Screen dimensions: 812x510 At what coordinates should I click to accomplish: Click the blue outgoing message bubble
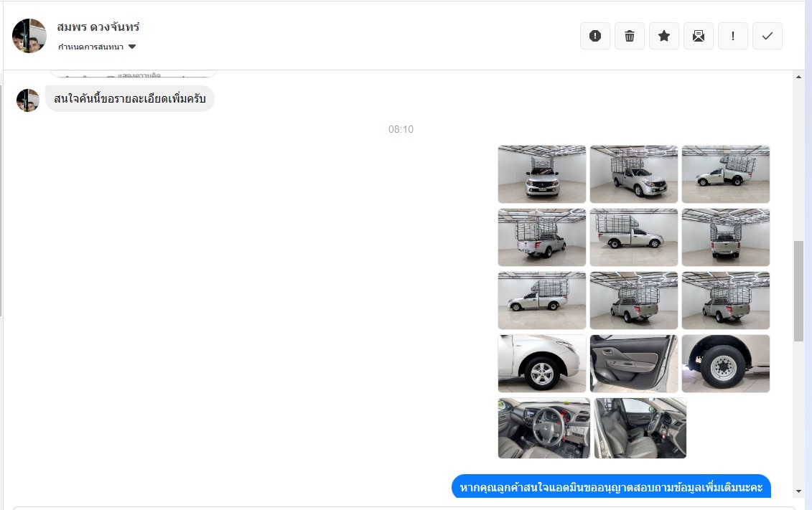click(x=611, y=487)
